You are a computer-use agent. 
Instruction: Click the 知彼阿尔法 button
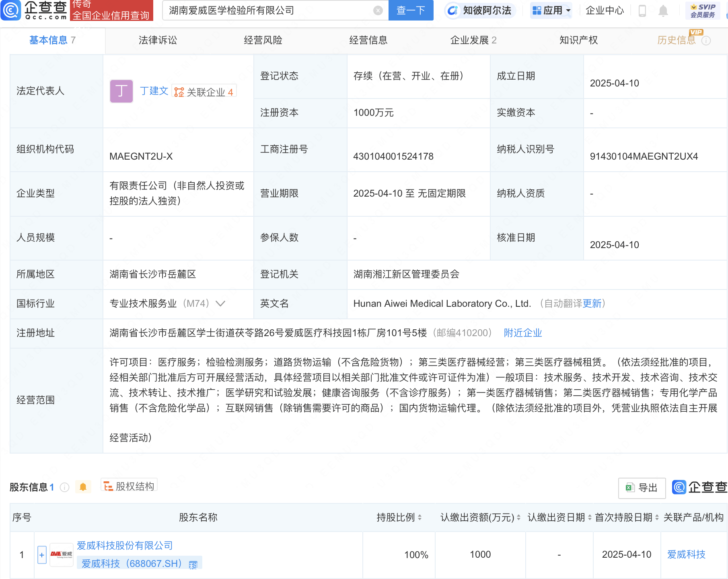pyautogui.click(x=480, y=10)
